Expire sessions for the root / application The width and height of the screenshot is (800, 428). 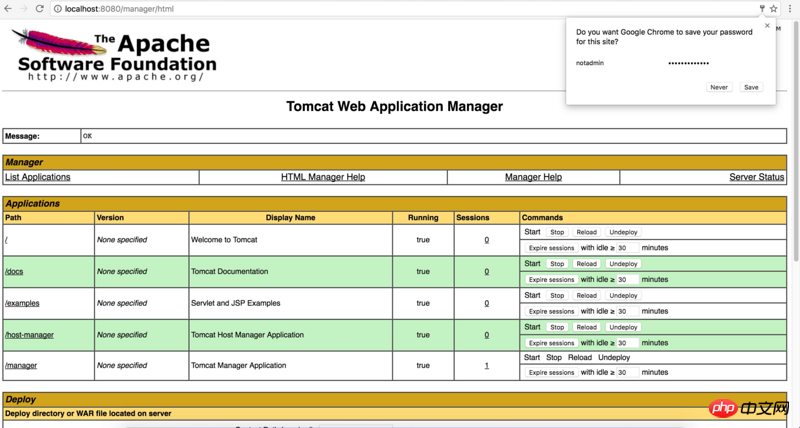(x=551, y=248)
